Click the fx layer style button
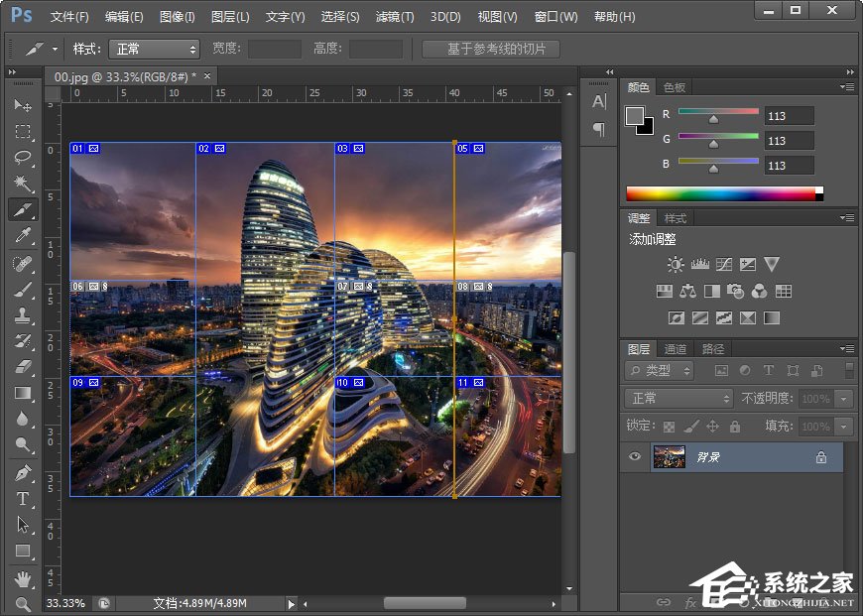 point(688,601)
